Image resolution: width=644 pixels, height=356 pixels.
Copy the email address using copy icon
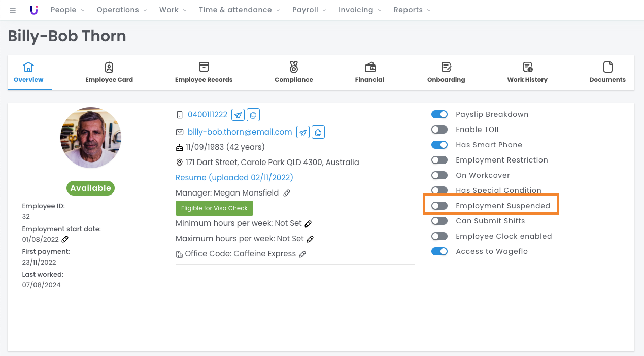318,132
